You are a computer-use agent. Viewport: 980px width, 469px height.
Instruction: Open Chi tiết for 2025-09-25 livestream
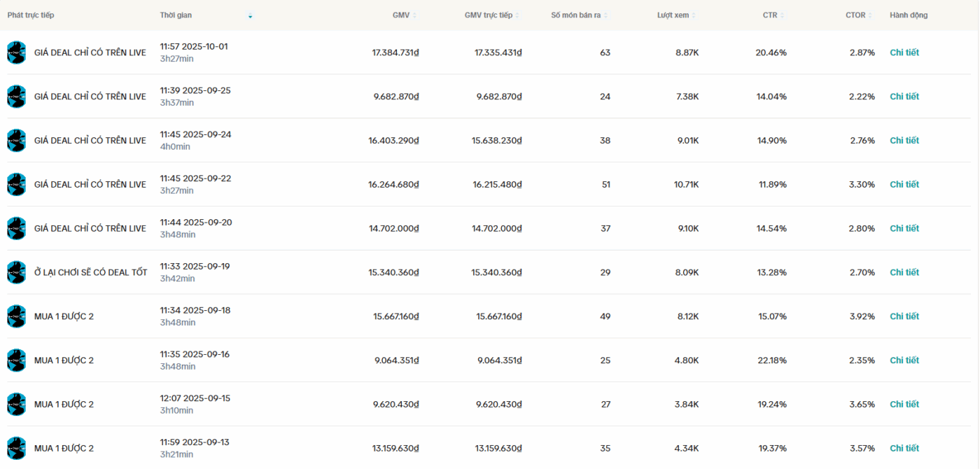(904, 97)
